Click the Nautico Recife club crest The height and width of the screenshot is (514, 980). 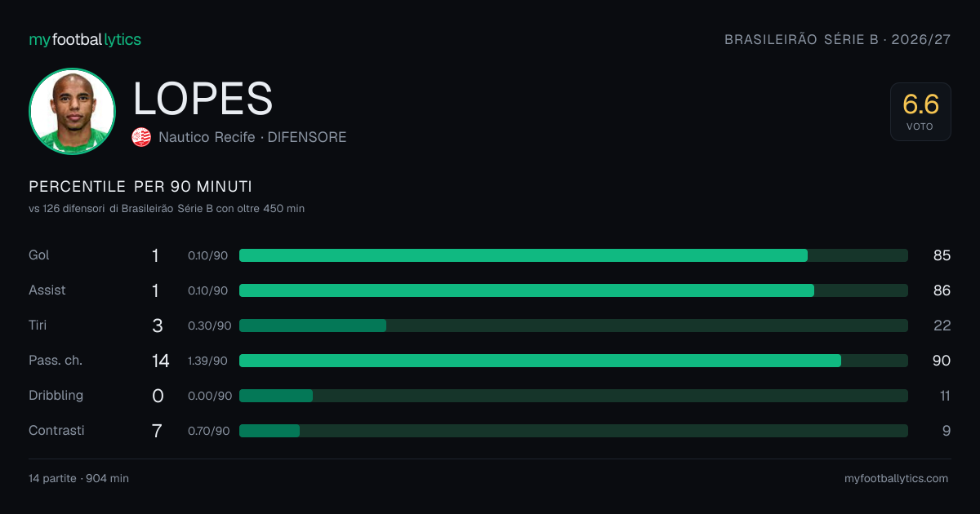click(141, 137)
